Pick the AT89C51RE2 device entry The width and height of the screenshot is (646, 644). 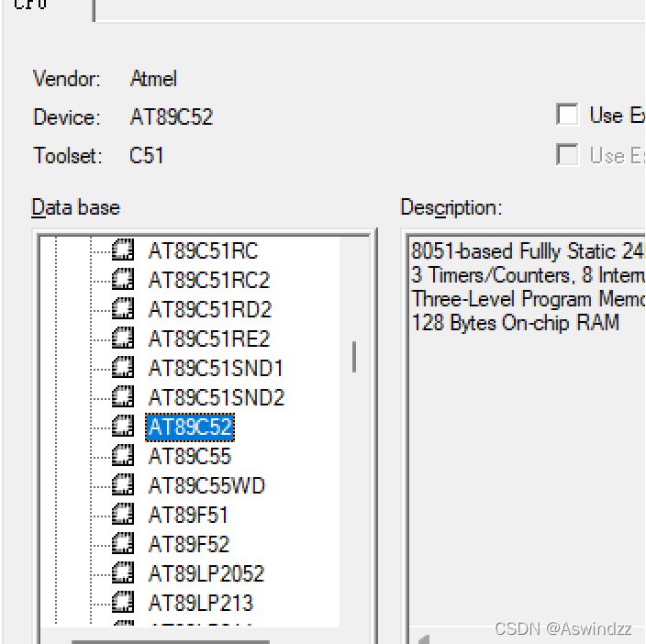click(209, 339)
